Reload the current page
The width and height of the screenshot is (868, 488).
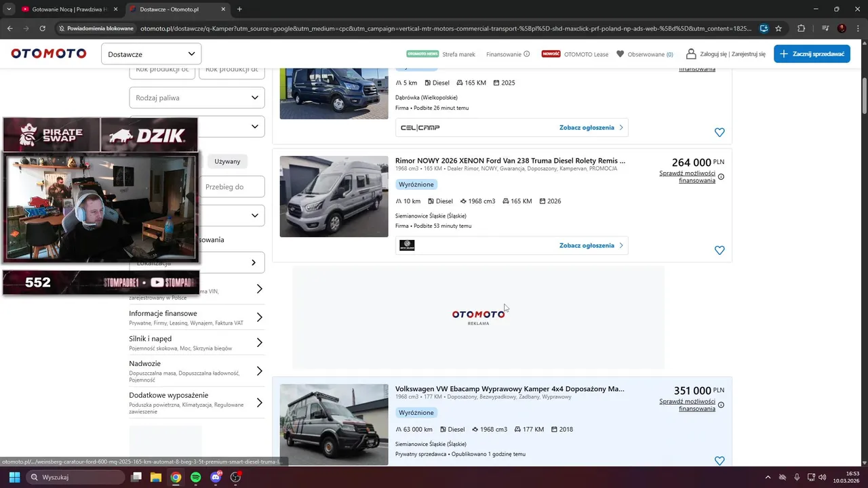pos(42,28)
